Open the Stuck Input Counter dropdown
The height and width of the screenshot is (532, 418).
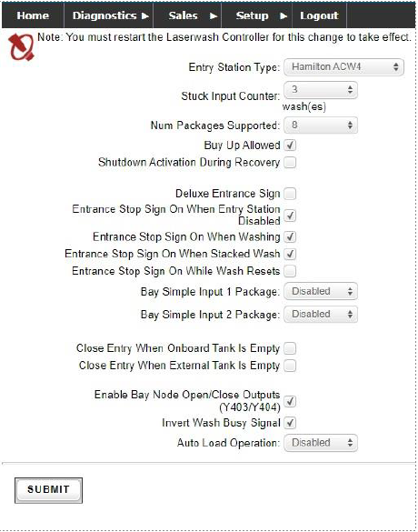[x=321, y=89]
